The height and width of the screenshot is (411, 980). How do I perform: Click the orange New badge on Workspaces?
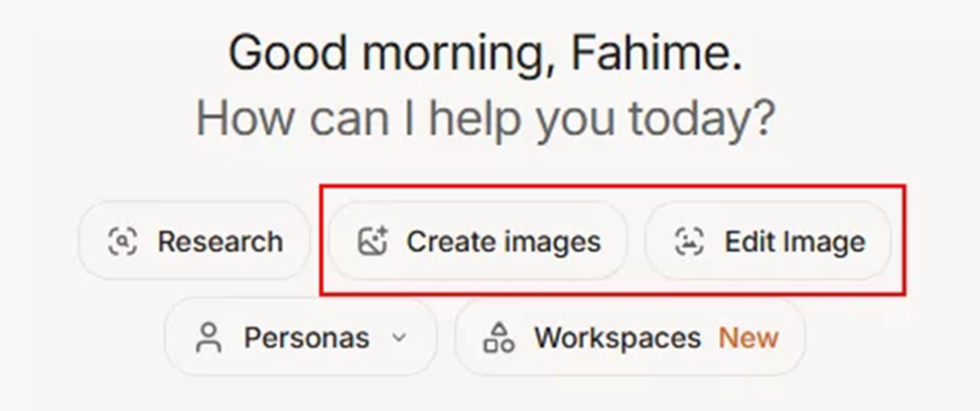[x=749, y=338]
